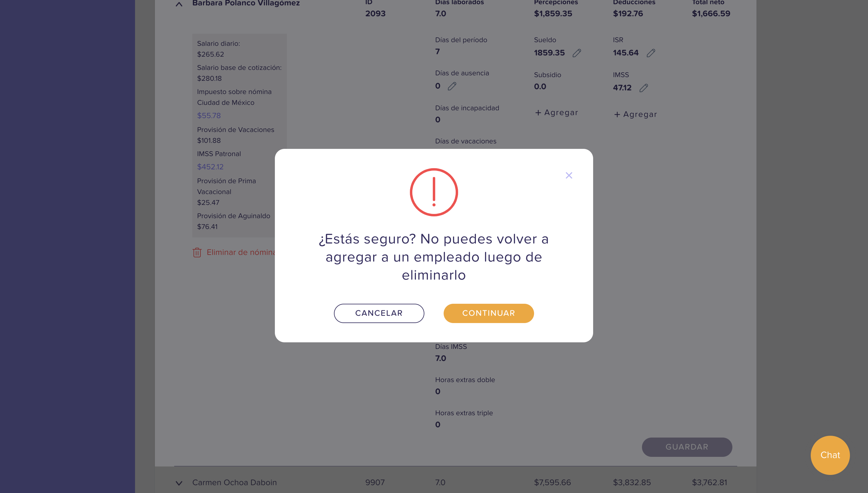This screenshot has height=493, width=868.
Task: Click the red exclamation warning icon
Action: click(434, 192)
